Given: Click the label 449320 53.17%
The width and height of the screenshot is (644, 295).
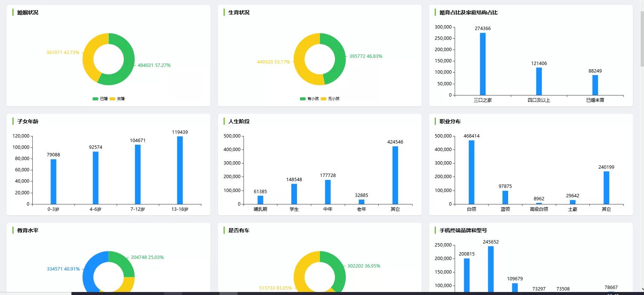Looking at the screenshot, I should [274, 62].
